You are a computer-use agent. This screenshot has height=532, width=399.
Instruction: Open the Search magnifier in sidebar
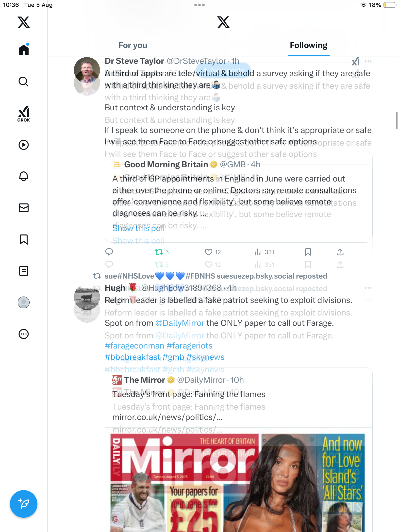tap(24, 82)
